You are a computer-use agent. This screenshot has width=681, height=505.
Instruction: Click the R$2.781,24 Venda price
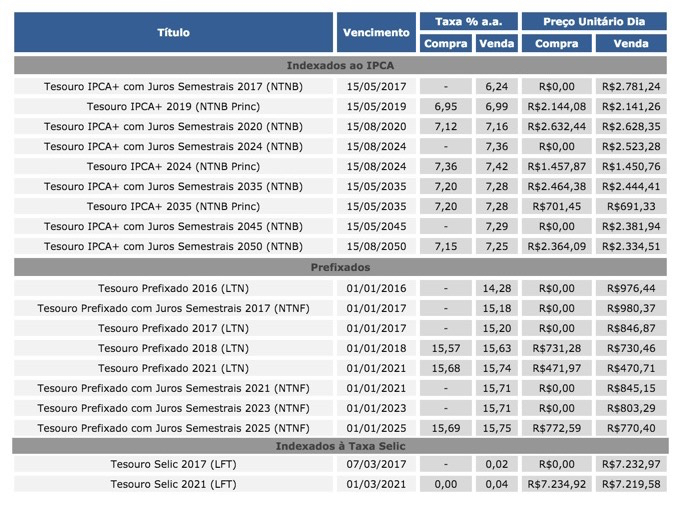click(x=632, y=86)
